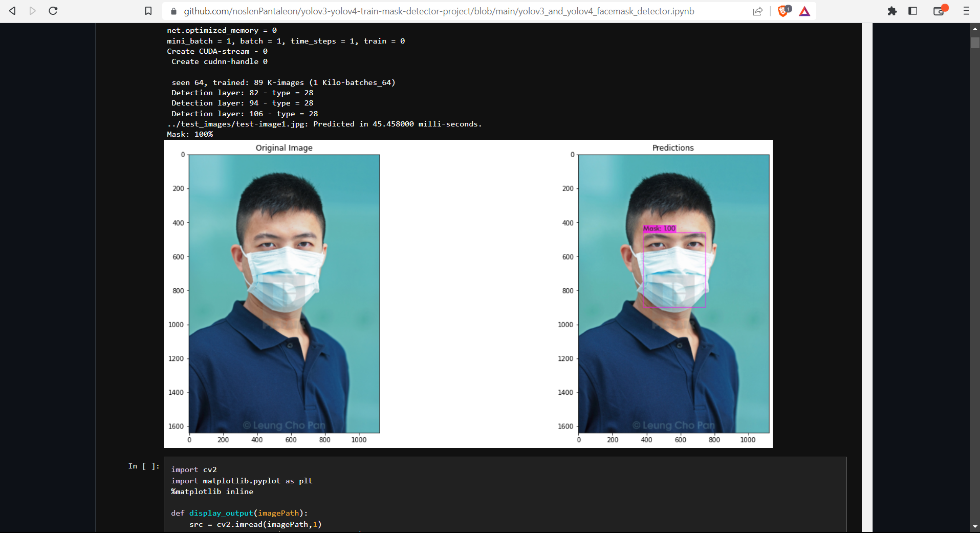Image resolution: width=980 pixels, height=533 pixels.
Task: Click 'Detection layer: 94 - type = 28'
Action: tap(242, 103)
